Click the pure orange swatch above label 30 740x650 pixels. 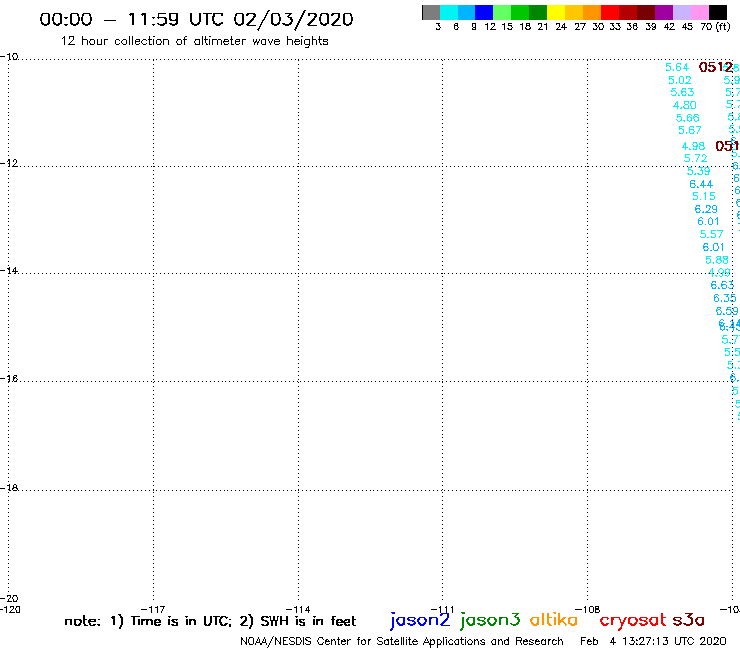(x=592, y=12)
